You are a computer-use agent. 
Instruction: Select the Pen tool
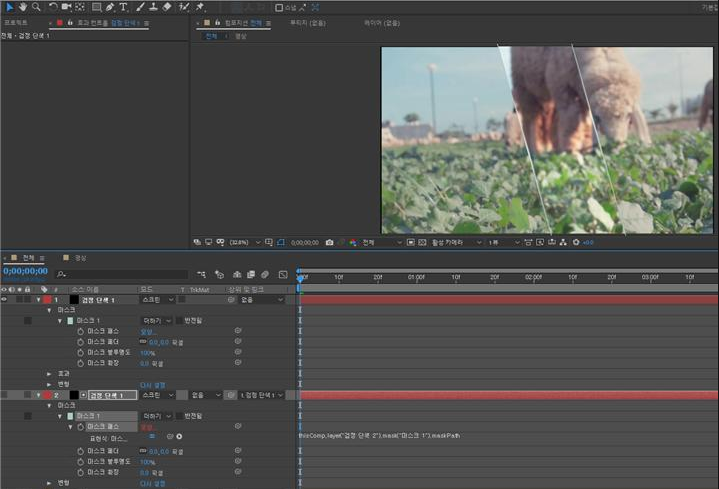[110, 7]
